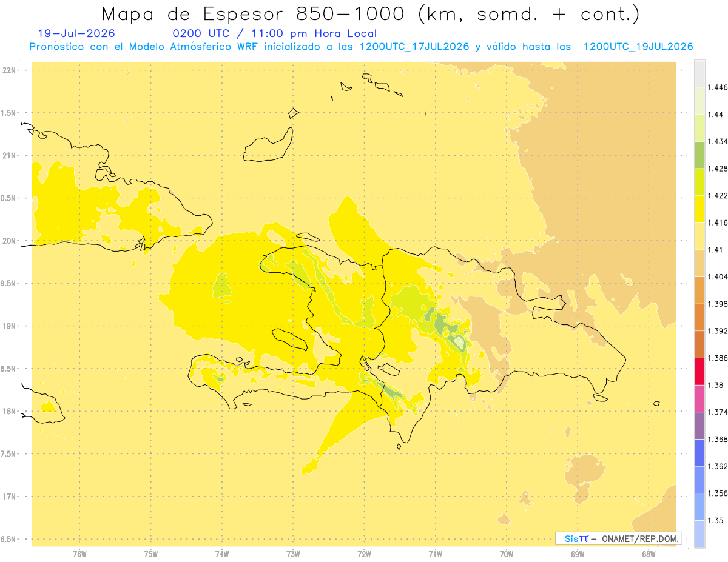This screenshot has height=562, width=728.
Task: Click the longitude label '75W'
Action: coord(151,554)
